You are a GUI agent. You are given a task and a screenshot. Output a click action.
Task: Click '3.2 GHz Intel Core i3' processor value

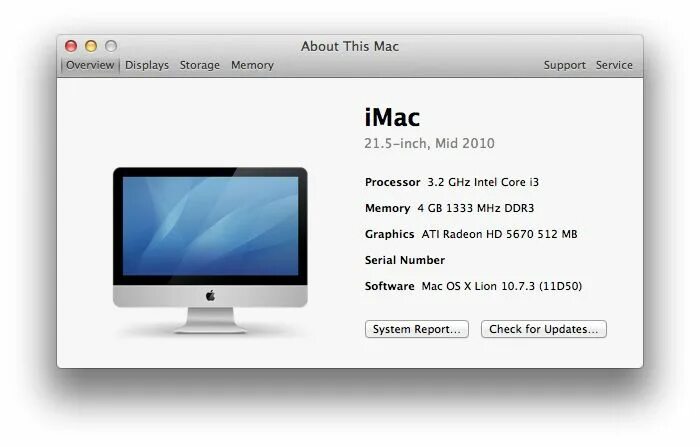(483, 182)
